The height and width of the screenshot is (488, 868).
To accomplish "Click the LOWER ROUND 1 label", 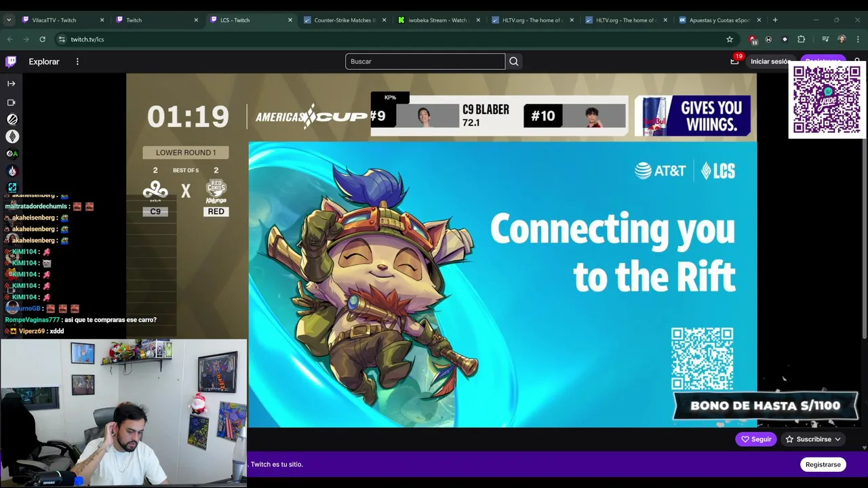I will (x=186, y=152).
